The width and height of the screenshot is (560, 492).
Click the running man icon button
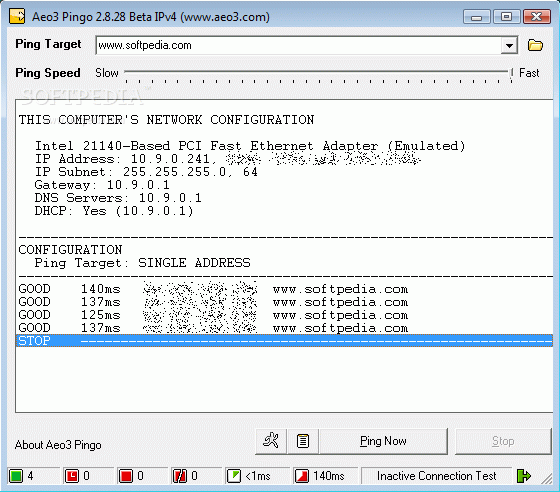(271, 441)
